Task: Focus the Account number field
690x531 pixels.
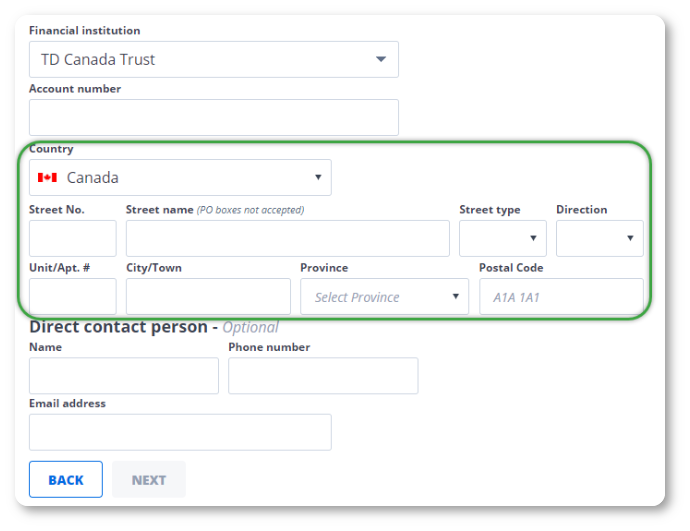Action: point(214,117)
